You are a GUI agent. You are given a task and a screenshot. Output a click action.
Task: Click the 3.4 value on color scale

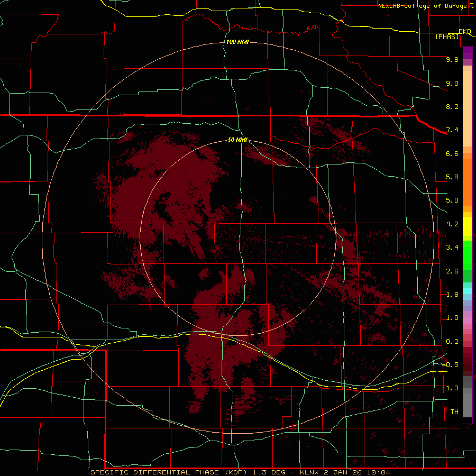click(x=452, y=248)
